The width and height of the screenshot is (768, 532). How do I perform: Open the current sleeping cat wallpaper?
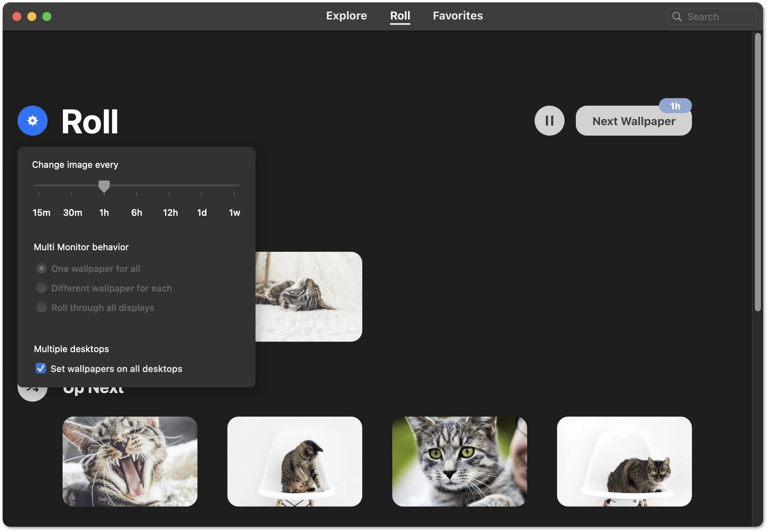[x=309, y=297]
